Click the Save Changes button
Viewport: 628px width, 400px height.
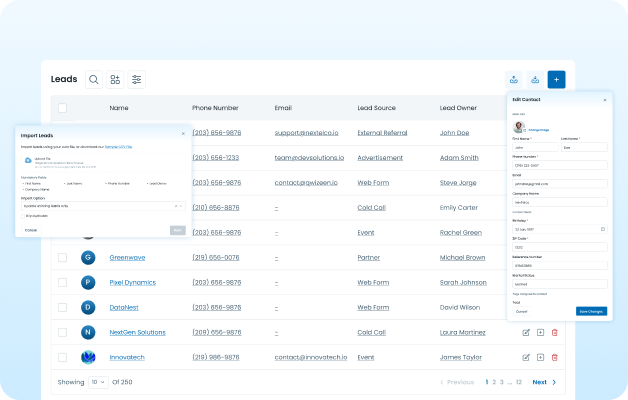coord(591,311)
